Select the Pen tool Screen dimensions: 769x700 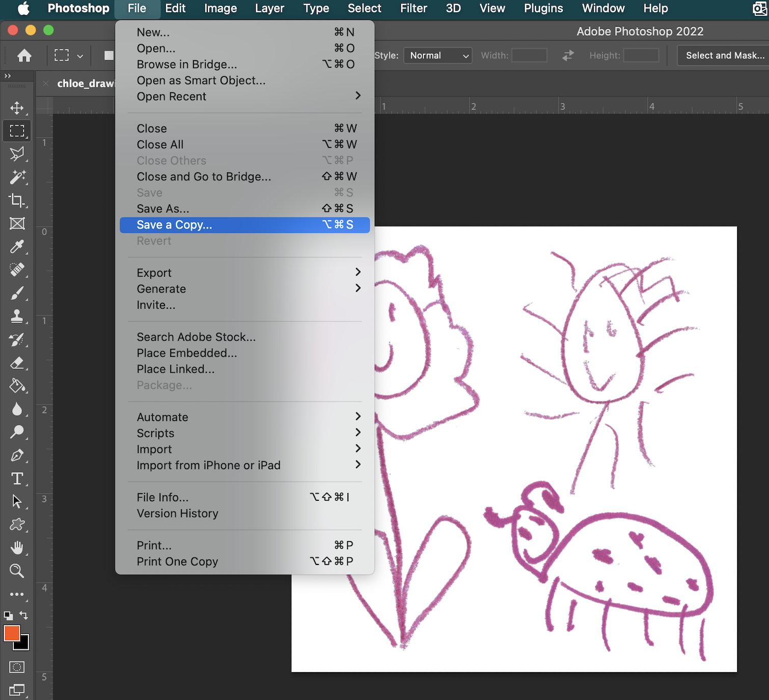tap(17, 455)
